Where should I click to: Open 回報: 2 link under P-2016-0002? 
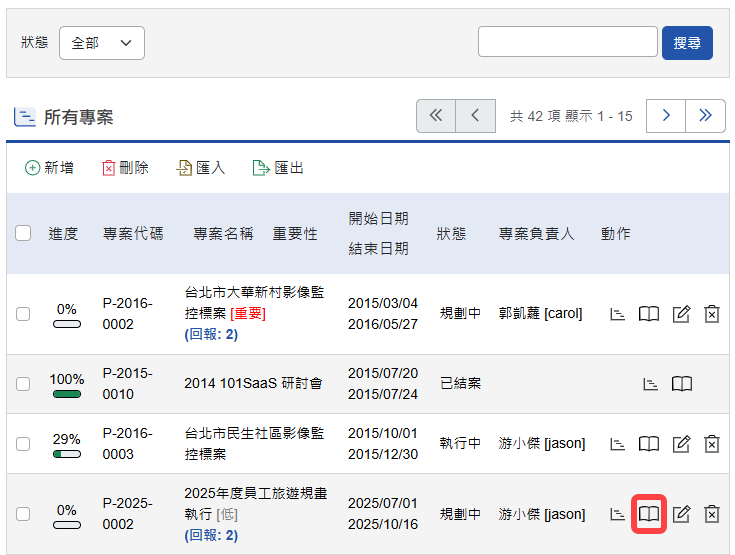tap(211, 334)
